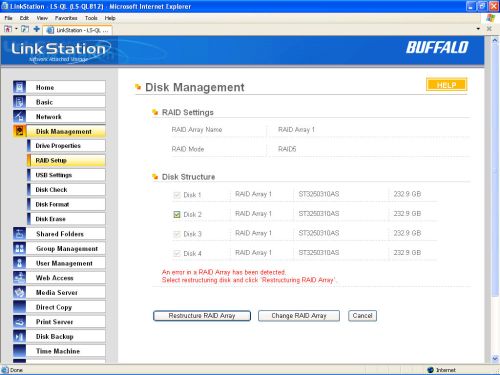This screenshot has width=500, height=375.
Task: Click the Home sidebar icon
Action: point(19,87)
